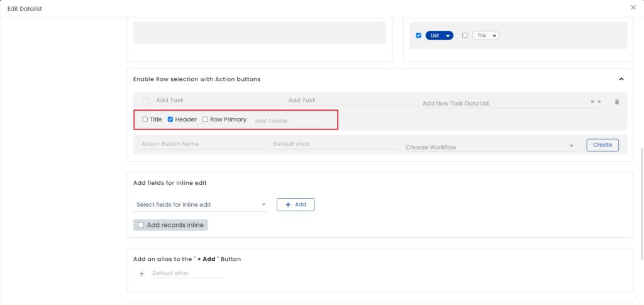Uncheck the List view checkbox
This screenshot has width=644, height=305.
[x=418, y=36]
